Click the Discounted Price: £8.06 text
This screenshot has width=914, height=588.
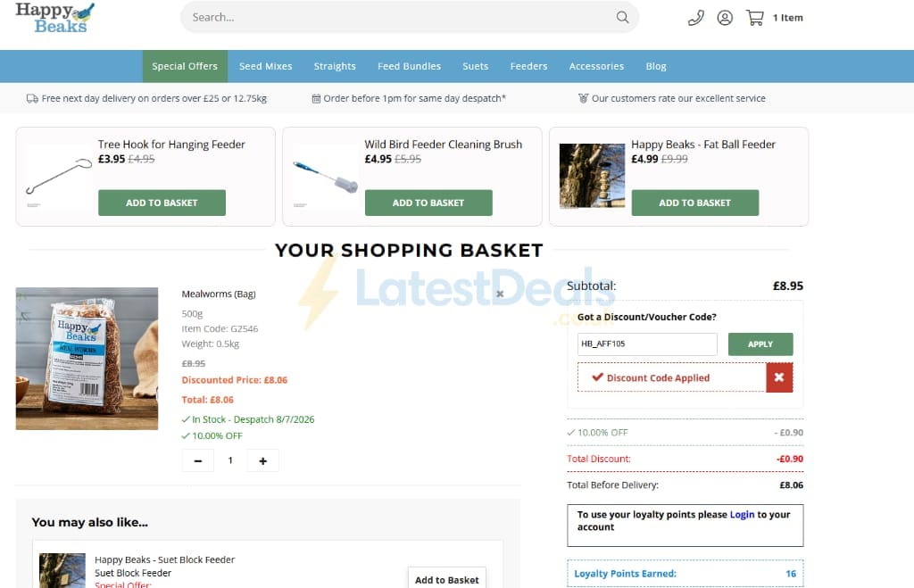[x=235, y=380]
